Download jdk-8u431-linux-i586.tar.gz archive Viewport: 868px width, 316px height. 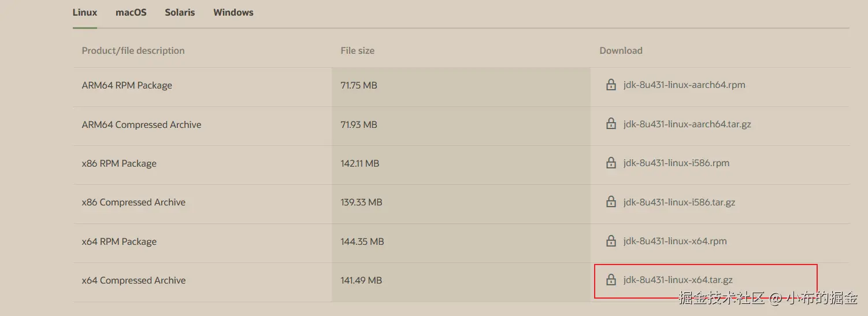click(679, 202)
